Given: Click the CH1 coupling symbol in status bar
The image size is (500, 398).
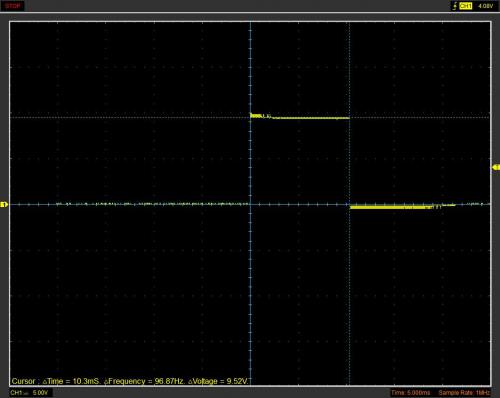Looking at the screenshot, I should [26, 394].
